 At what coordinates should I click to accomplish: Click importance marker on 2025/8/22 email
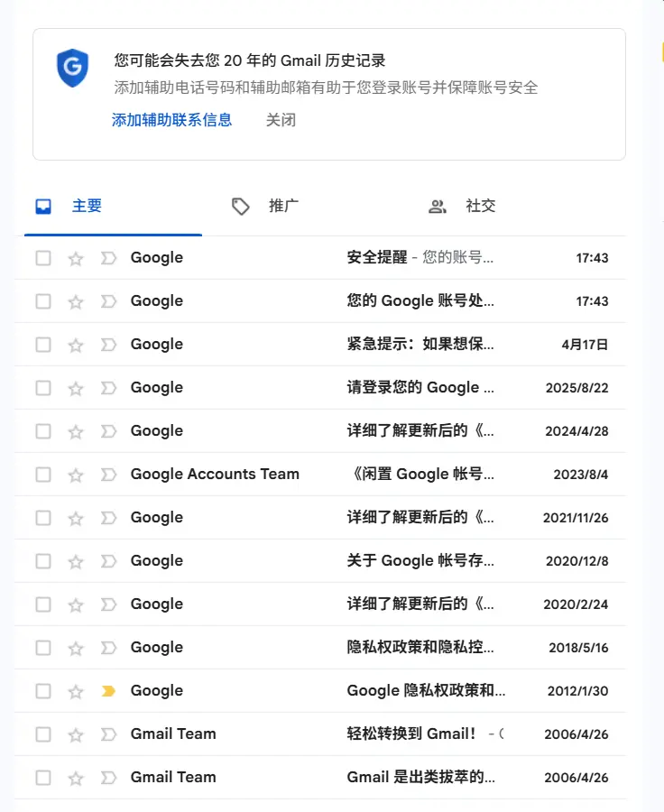[108, 388]
